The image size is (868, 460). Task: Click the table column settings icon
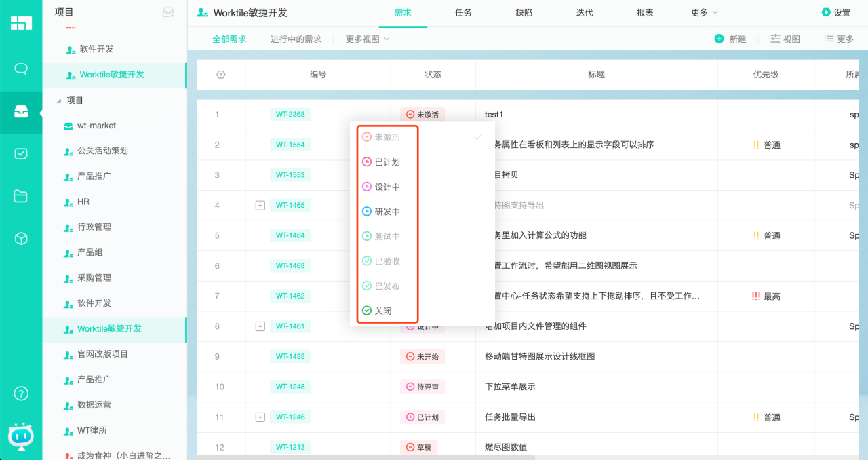[221, 75]
